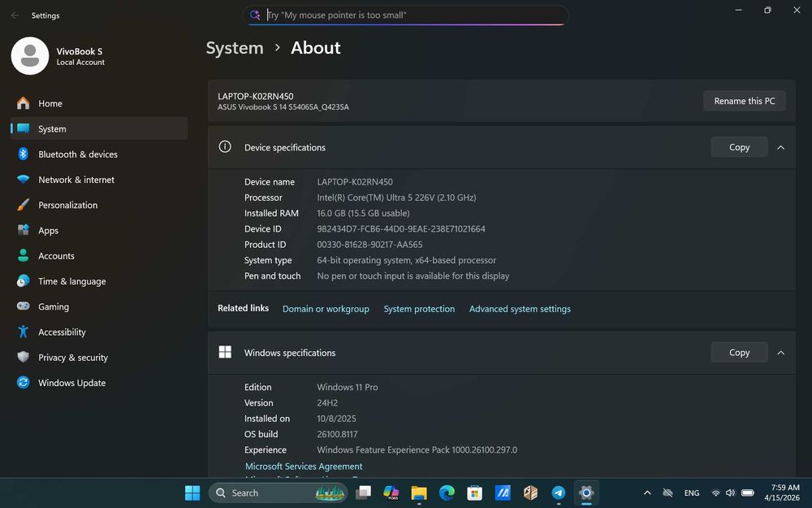
Task: Click the Settings gear in taskbar
Action: [x=586, y=493]
